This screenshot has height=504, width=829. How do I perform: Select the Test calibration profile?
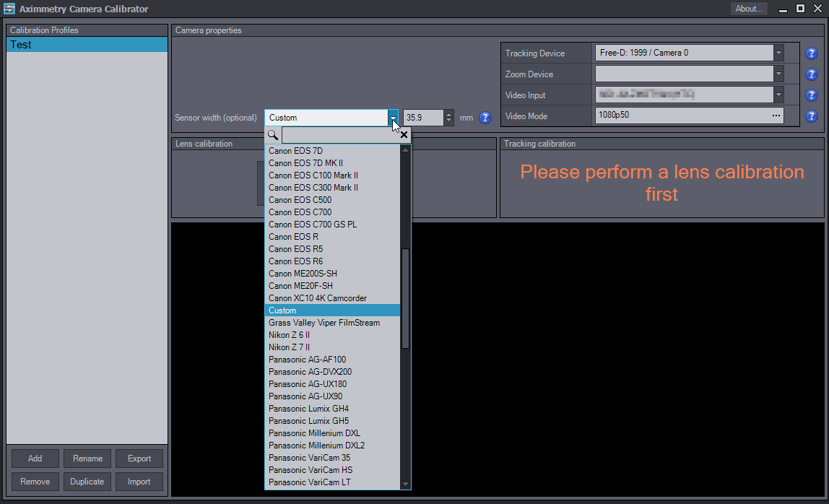coord(87,45)
